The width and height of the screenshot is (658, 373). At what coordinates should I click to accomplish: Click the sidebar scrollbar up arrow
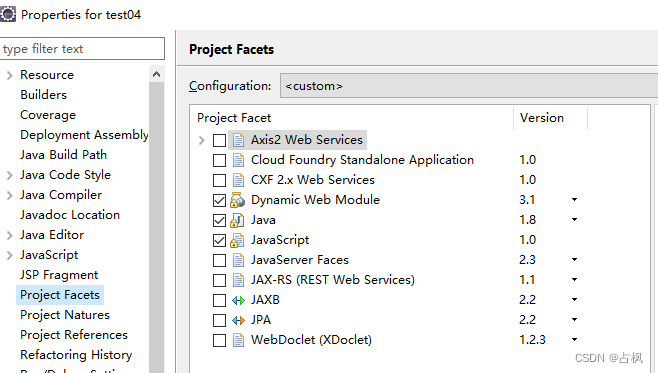157,74
